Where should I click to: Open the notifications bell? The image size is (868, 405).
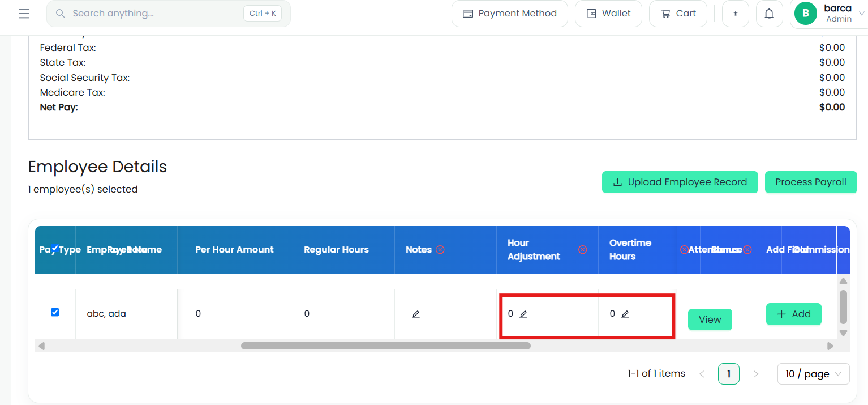[769, 14]
